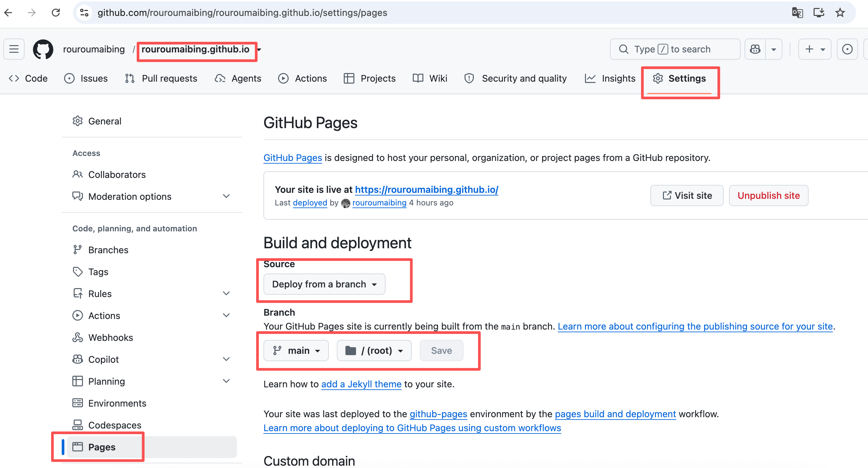Open Webhooks settings in the sidebar
Image resolution: width=868 pixels, height=468 pixels.
[152, 338]
